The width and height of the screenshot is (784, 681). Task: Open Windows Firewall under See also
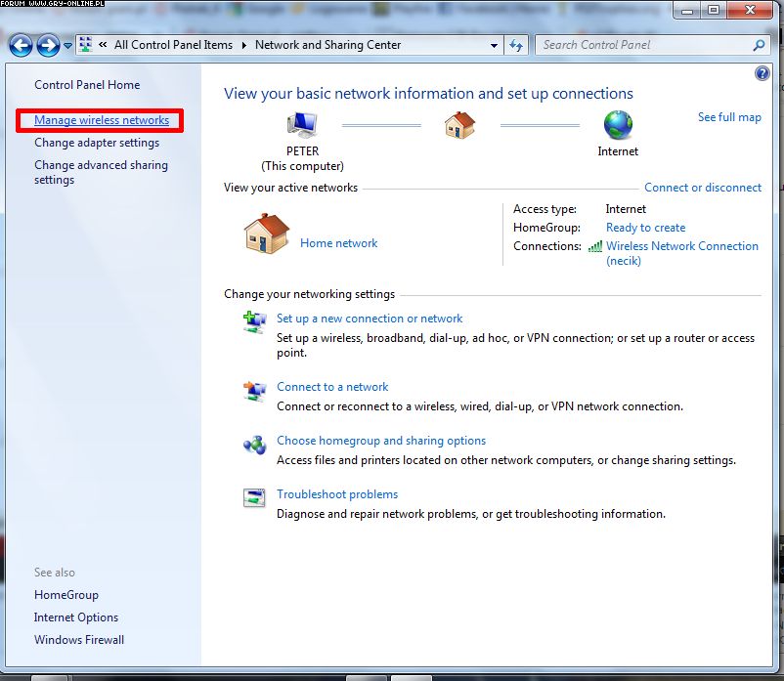tap(79, 640)
